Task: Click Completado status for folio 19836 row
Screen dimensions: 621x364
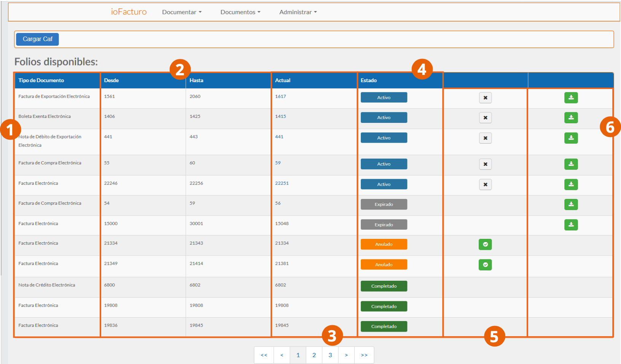Action: coord(384,327)
